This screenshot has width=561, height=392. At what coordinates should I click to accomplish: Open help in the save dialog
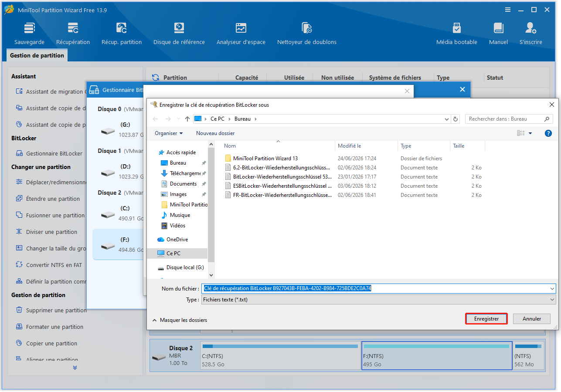pos(548,133)
